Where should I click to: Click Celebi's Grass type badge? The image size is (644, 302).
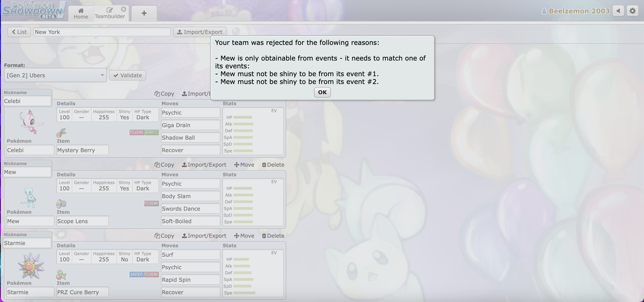tap(152, 132)
